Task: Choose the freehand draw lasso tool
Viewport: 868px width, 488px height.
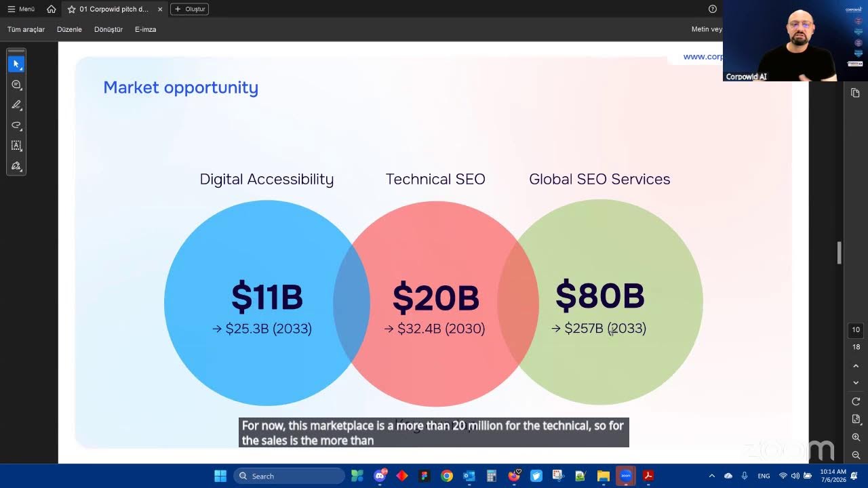Action: 16,125
